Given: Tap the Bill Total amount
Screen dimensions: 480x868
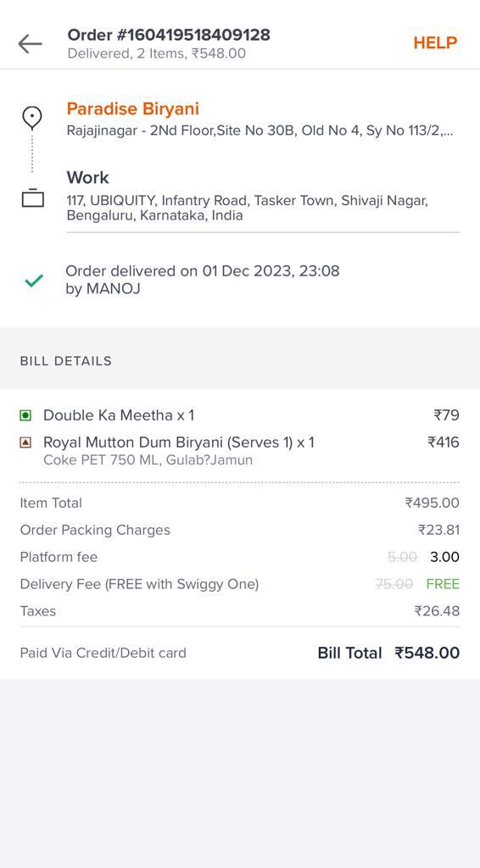Looking at the screenshot, I should [x=427, y=654].
